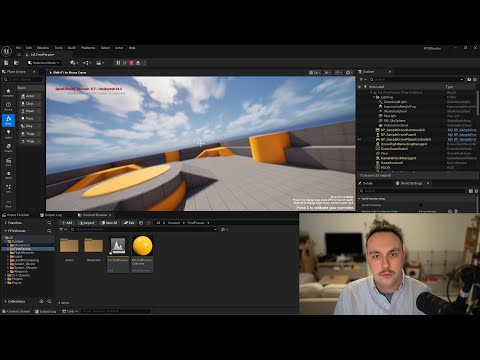Screen dimensions: 480x360
Task: Click the Outliner filter icon
Action: (x=362, y=79)
